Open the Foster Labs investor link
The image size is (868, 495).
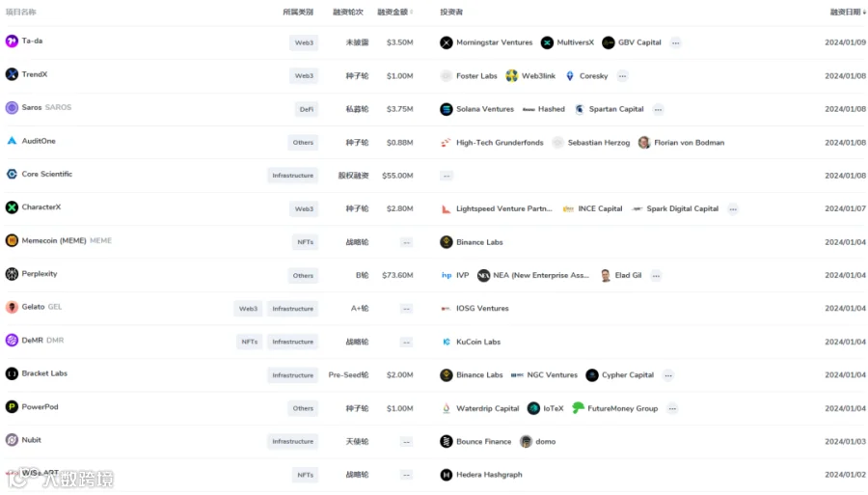[x=476, y=76]
